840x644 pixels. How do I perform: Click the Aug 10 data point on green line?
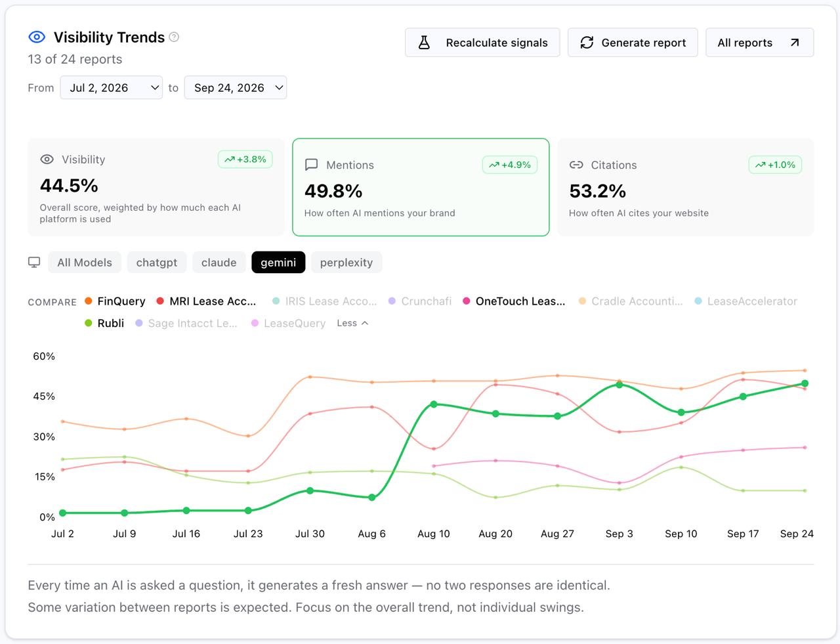pyautogui.click(x=434, y=404)
